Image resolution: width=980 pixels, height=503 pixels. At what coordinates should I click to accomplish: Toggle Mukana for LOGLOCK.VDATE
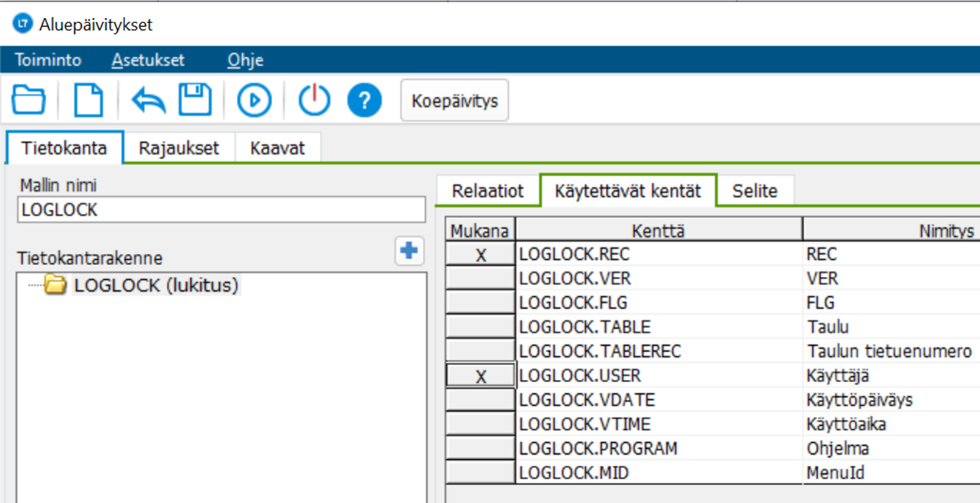point(480,400)
